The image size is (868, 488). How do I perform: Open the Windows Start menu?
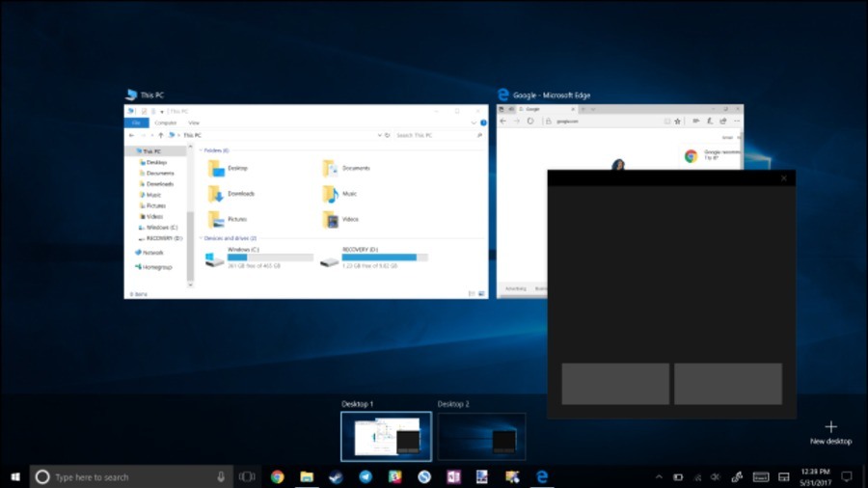14,476
